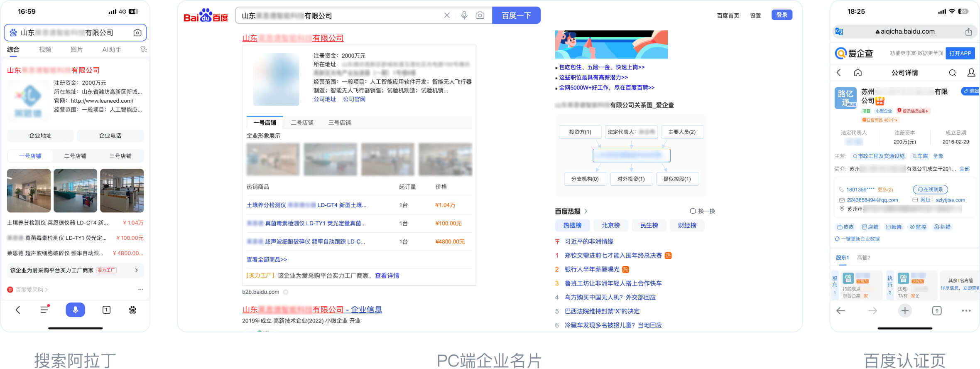Viewport: 980px width, 369px height.
Task: Click camera icon in PC search box
Action: (x=480, y=15)
